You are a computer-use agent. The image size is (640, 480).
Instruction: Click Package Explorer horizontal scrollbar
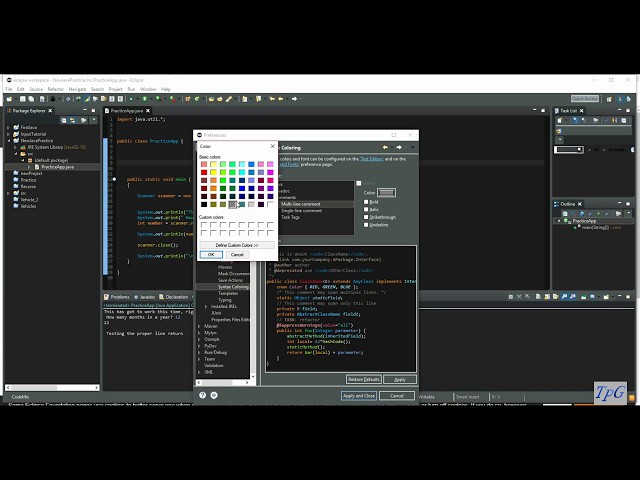pos(52,387)
